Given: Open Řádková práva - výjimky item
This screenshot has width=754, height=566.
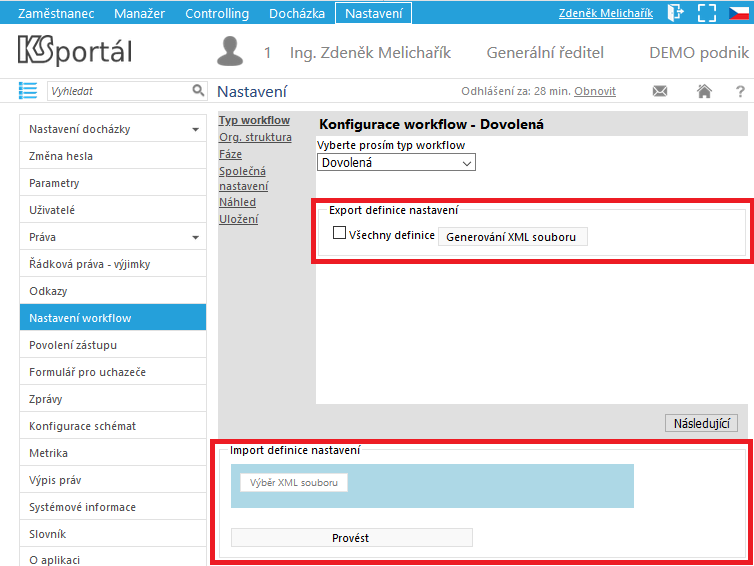Looking at the screenshot, I should [113, 264].
